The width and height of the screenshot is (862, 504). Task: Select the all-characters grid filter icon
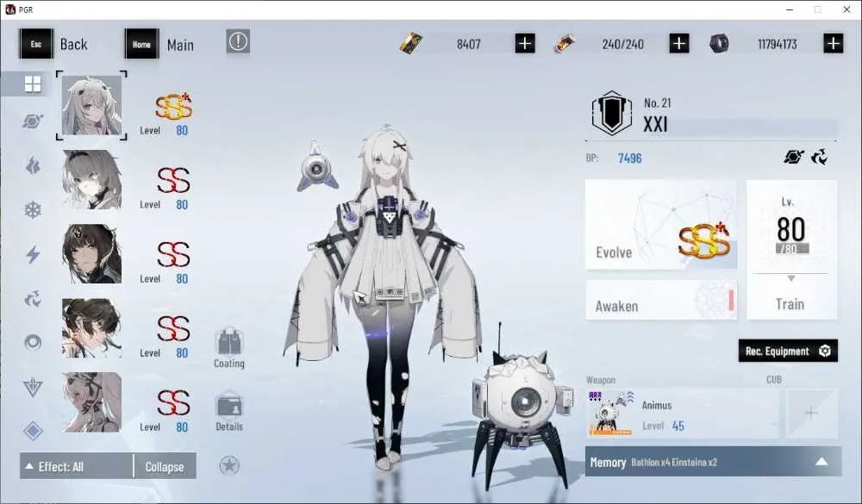(33, 84)
